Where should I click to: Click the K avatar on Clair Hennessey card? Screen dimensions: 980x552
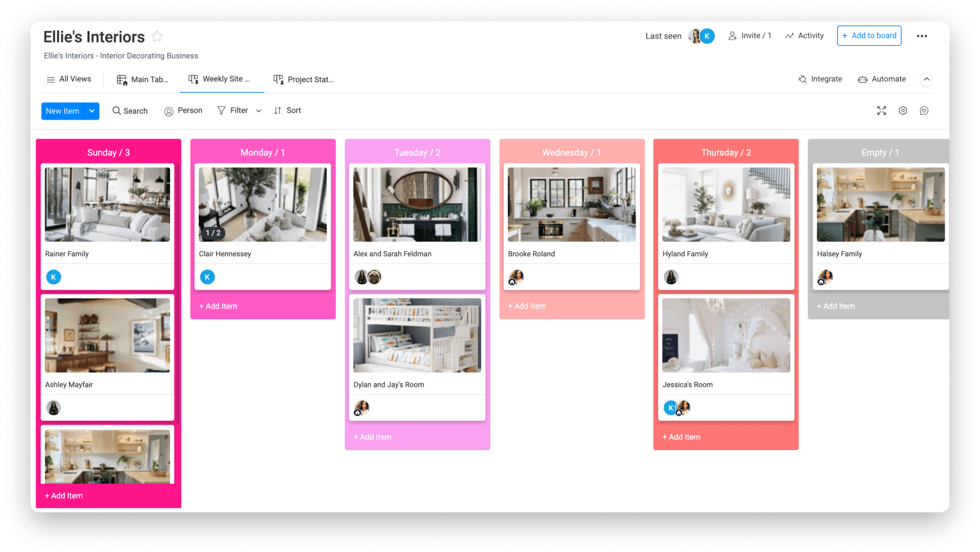207,277
